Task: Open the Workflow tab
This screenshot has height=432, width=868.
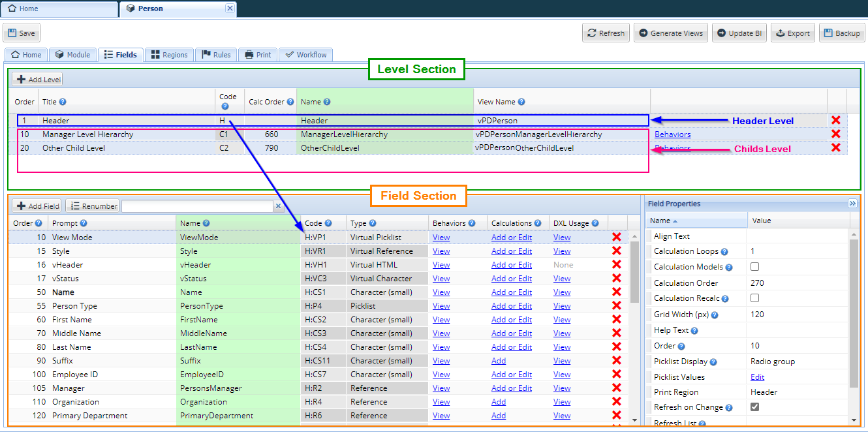Action: click(305, 55)
